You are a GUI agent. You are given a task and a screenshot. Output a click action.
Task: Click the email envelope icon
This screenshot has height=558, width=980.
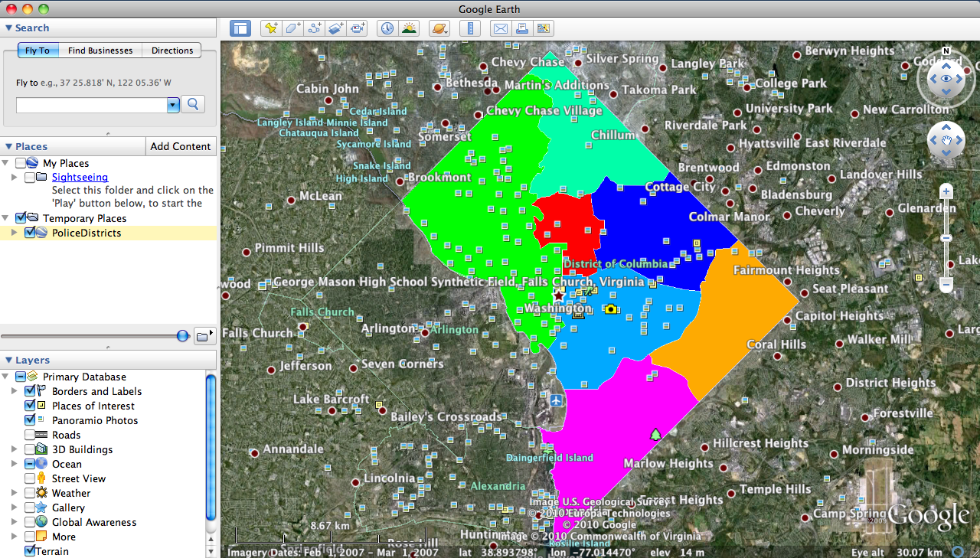tap(500, 28)
